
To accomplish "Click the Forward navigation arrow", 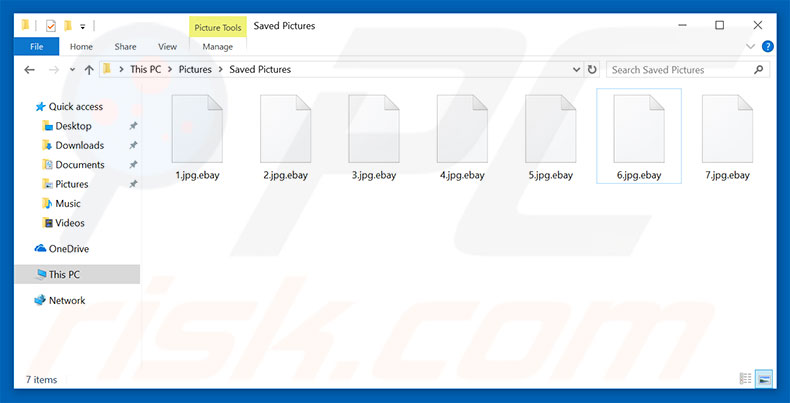I will point(53,70).
